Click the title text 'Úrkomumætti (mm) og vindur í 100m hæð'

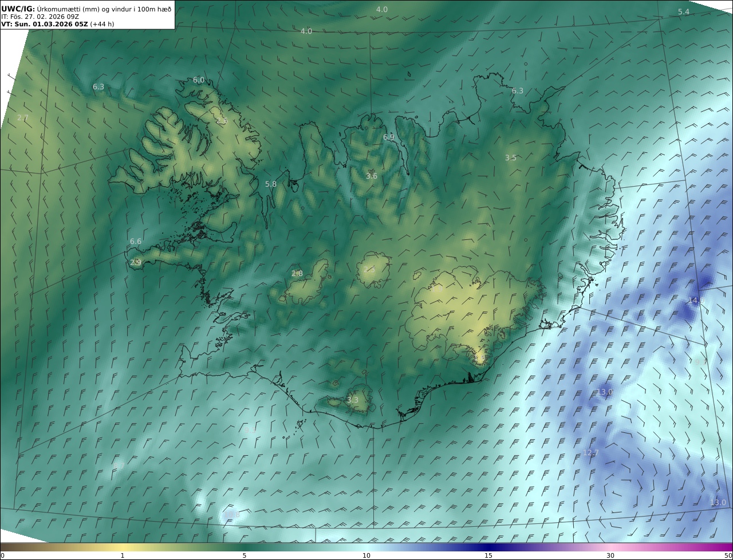(104, 9)
